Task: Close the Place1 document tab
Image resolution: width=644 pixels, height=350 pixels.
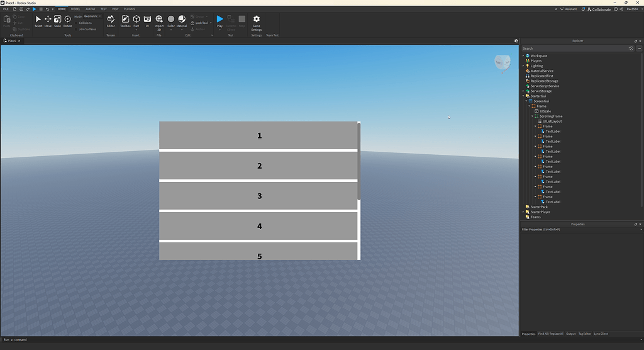Action: tap(19, 41)
